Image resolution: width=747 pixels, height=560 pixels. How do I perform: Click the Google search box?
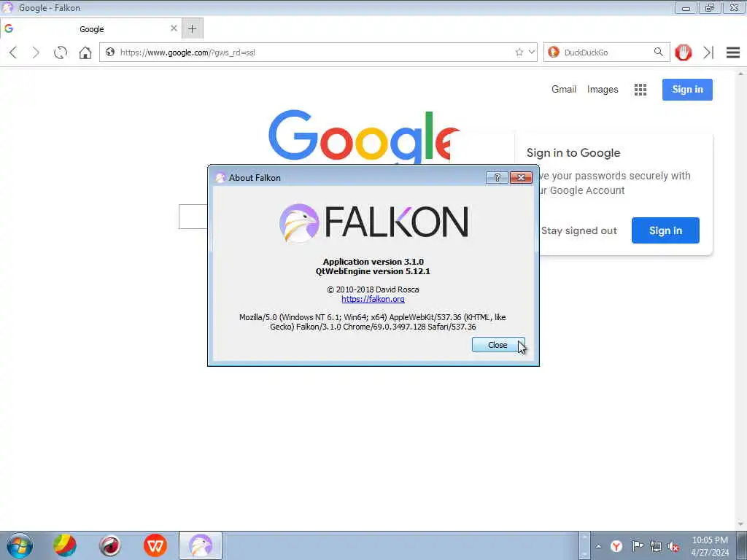[x=193, y=217]
